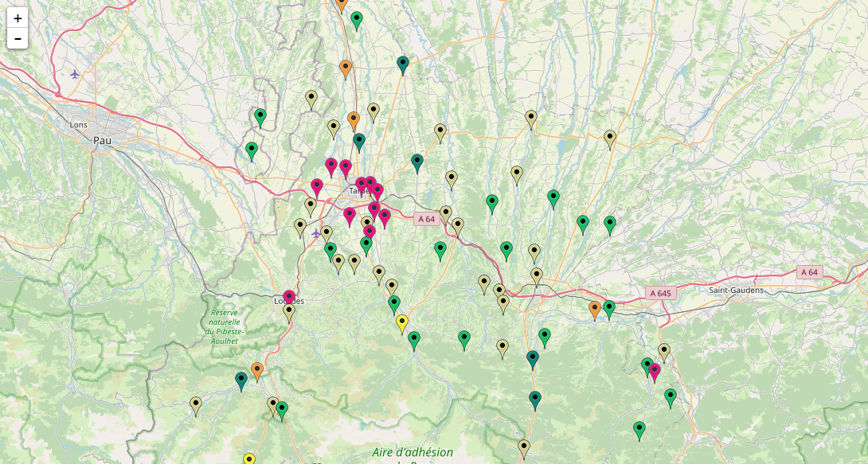Select green marker beside orange marker near A 645
868x464 pixels.
click(609, 310)
